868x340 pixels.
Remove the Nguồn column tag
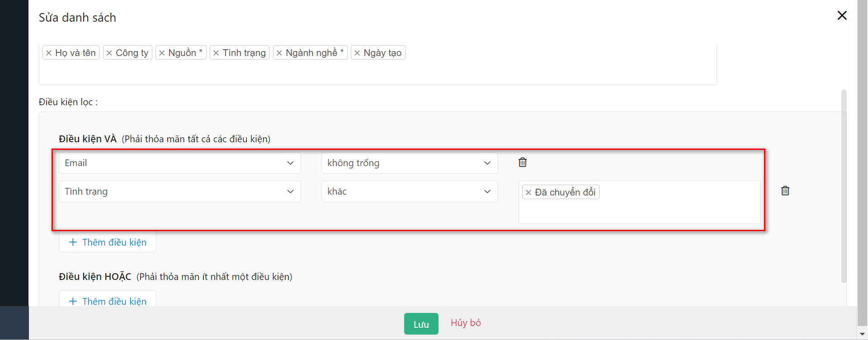point(162,53)
